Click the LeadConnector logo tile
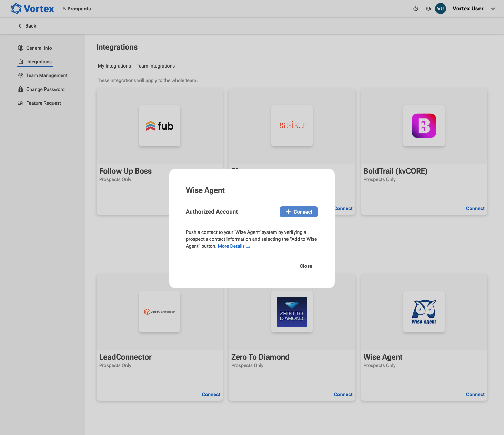The image size is (504, 435). (160, 312)
